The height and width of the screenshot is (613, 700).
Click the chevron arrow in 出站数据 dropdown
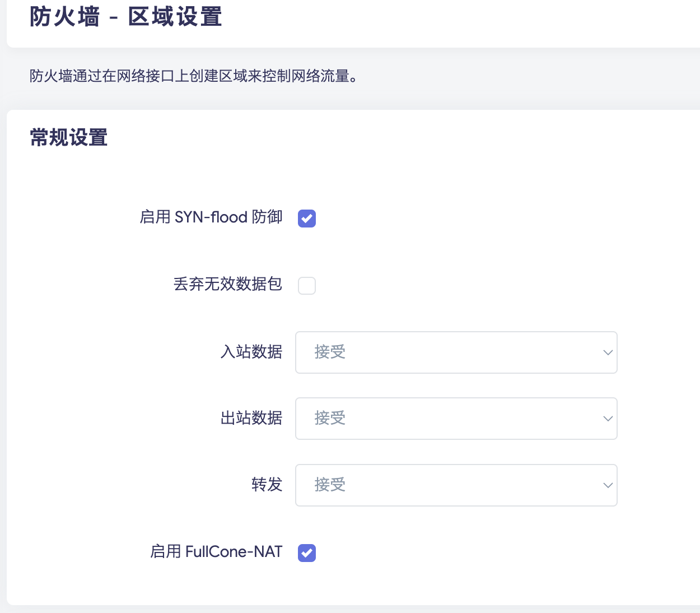(x=608, y=419)
